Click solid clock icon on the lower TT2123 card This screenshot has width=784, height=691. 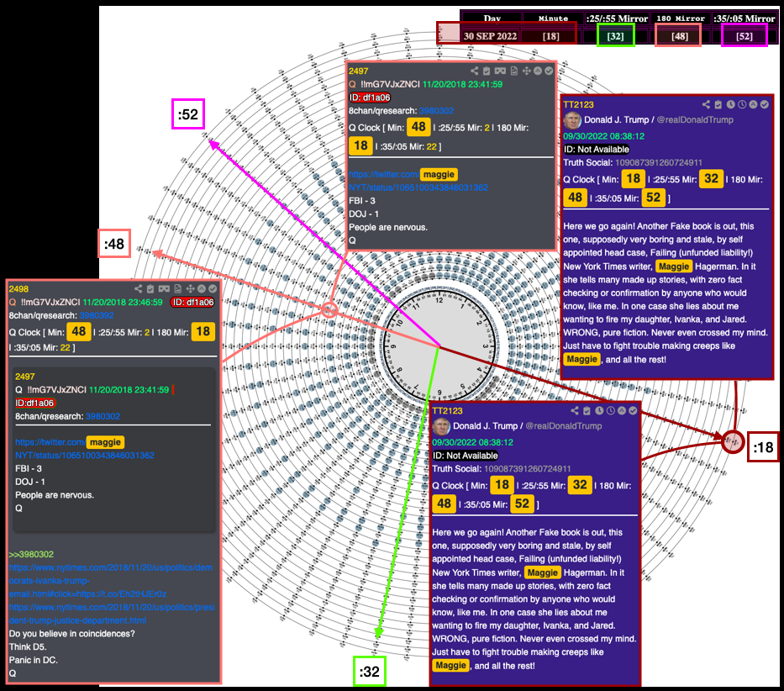[599, 411]
